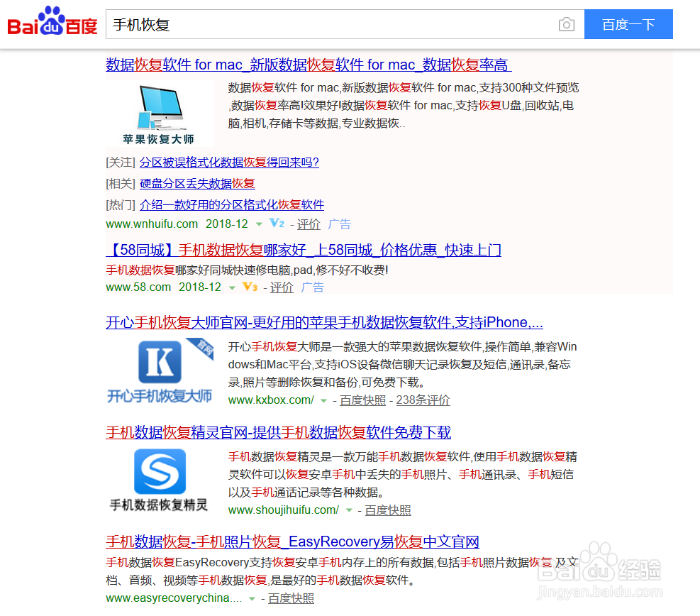700x616 pixels.
Task: Click description starting 手机数据恢复精灵是一款万能
Action: [x=402, y=474]
